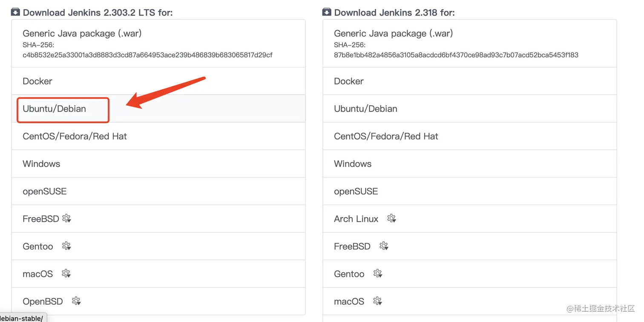The height and width of the screenshot is (322, 644).
Task: Choose CentOS/Fedora/Red Hat in LTS list
Action: point(158,136)
